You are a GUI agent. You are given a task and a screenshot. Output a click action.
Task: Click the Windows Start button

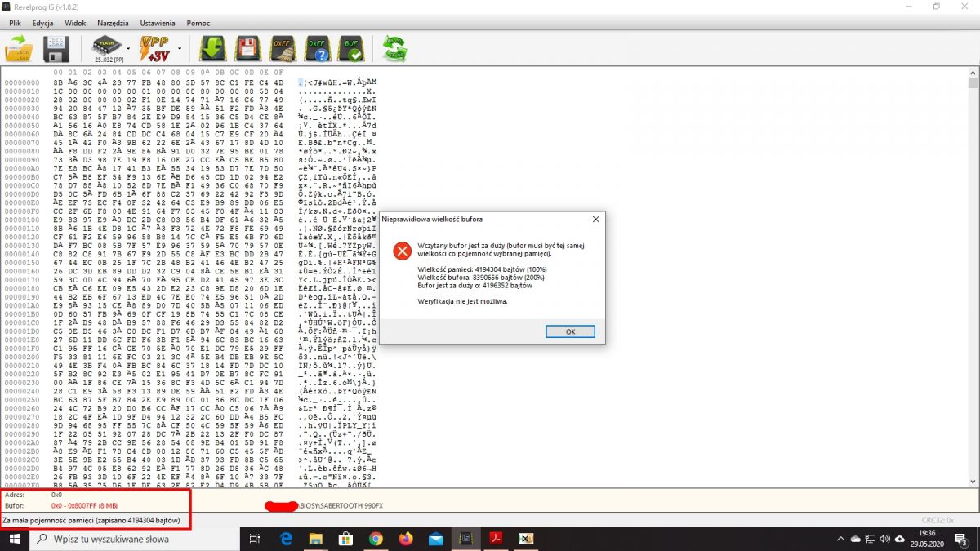point(15,539)
